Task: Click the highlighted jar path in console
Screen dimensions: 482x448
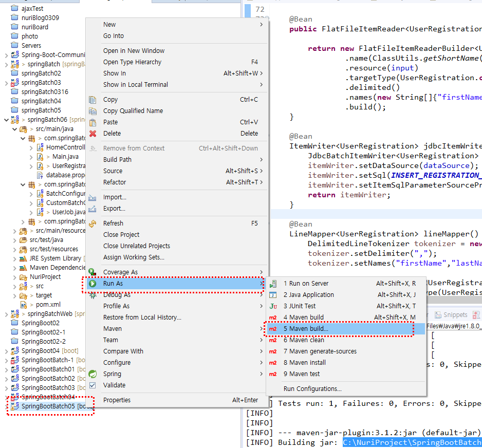Action: pyautogui.click(x=412, y=442)
